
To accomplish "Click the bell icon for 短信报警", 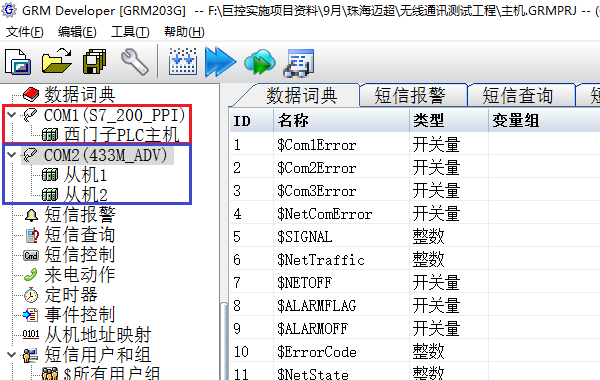I will 31,215.
